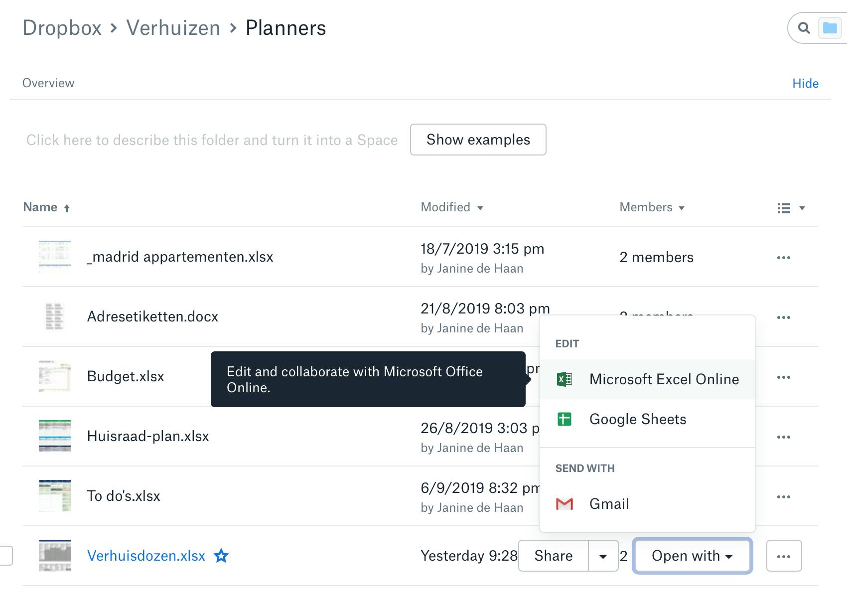Open the Huisraad-plan.xlsx thumbnail
The height and width of the screenshot is (616, 847).
click(55, 436)
